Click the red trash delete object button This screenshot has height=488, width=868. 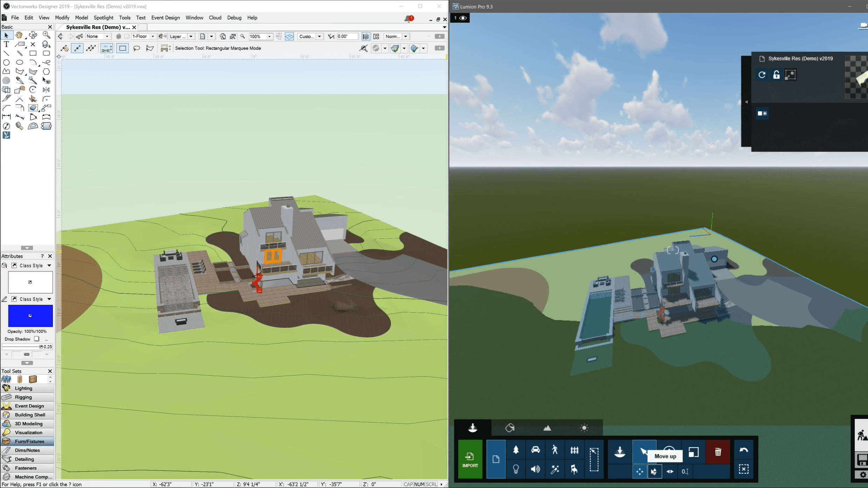[718, 452]
